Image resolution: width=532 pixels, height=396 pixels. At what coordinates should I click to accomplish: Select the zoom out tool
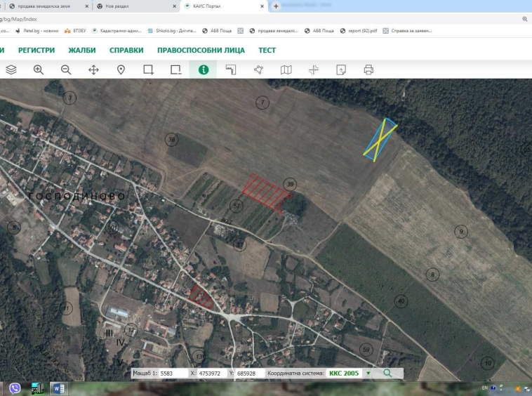[66, 70]
